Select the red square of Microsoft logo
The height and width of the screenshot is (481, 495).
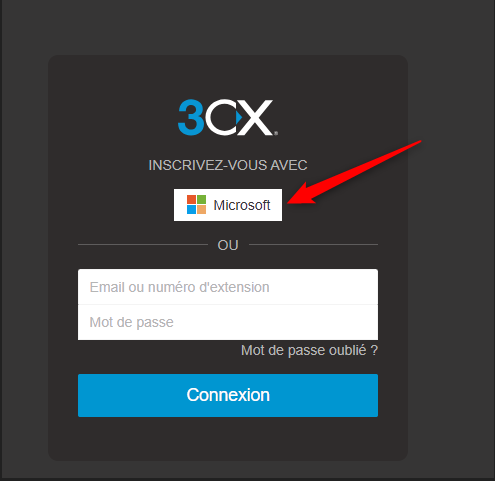[191, 200]
